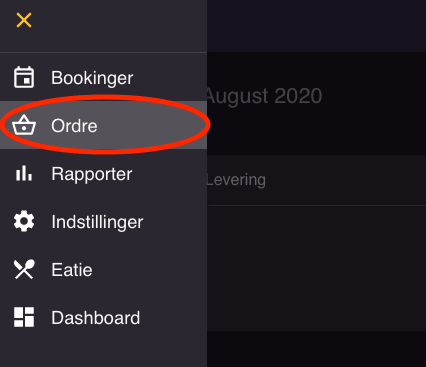The image size is (426, 367).
Task: Click the Dashboard grid icon
Action: tap(24, 317)
